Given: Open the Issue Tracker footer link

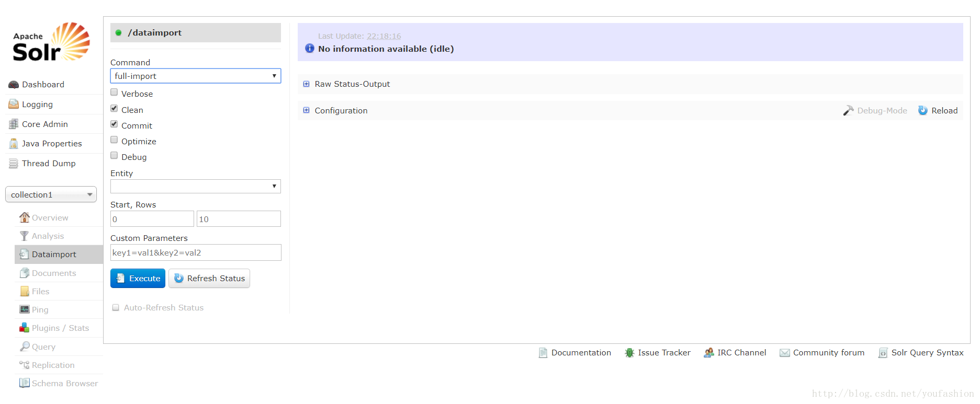Looking at the screenshot, I should coord(664,353).
